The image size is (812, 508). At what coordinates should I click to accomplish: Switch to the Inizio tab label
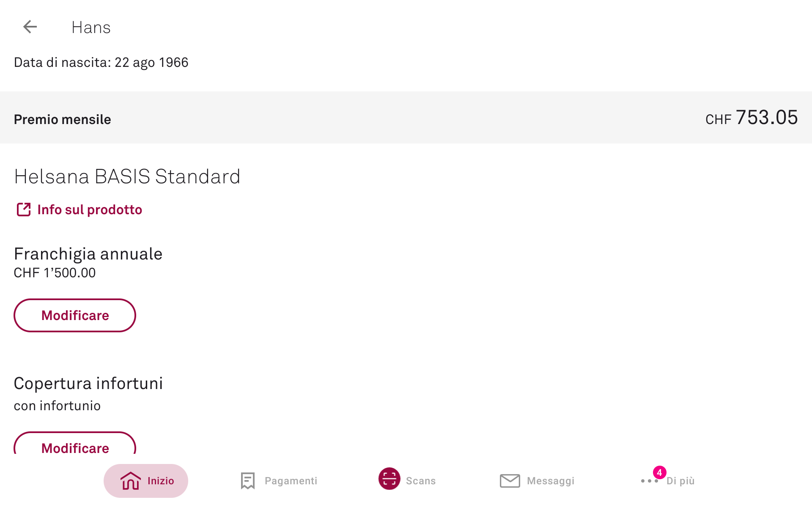point(161,481)
